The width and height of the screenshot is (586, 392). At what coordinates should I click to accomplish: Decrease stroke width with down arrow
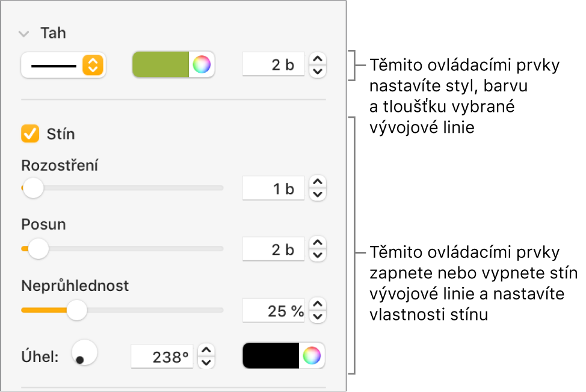coord(318,72)
